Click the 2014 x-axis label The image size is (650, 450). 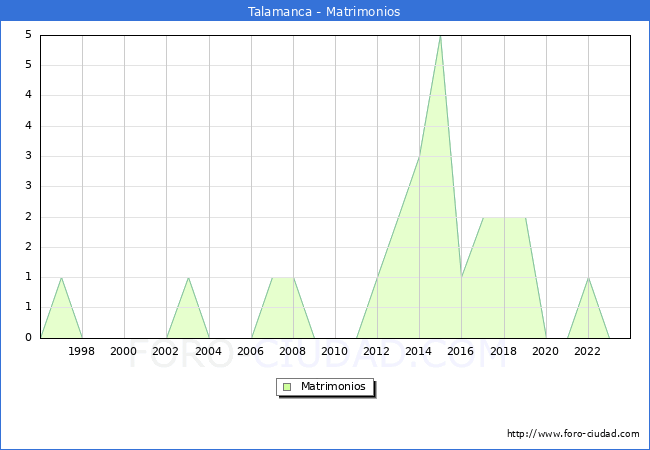[419, 351]
